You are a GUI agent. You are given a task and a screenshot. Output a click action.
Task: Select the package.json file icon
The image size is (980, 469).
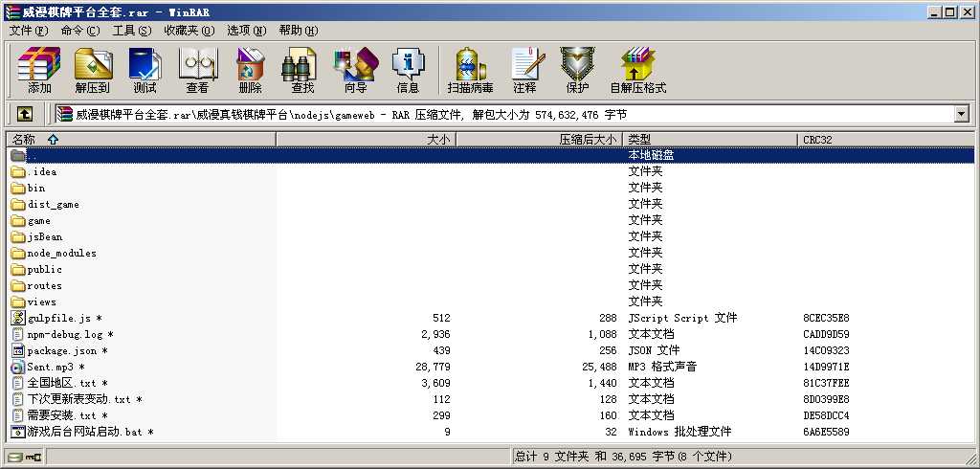18,350
